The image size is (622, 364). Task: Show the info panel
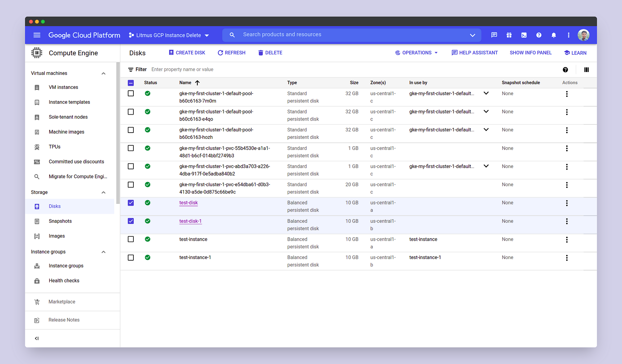531,53
